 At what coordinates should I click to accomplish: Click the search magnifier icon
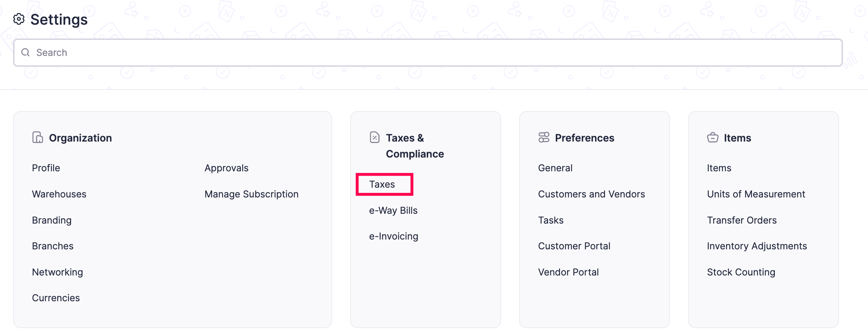[25, 52]
